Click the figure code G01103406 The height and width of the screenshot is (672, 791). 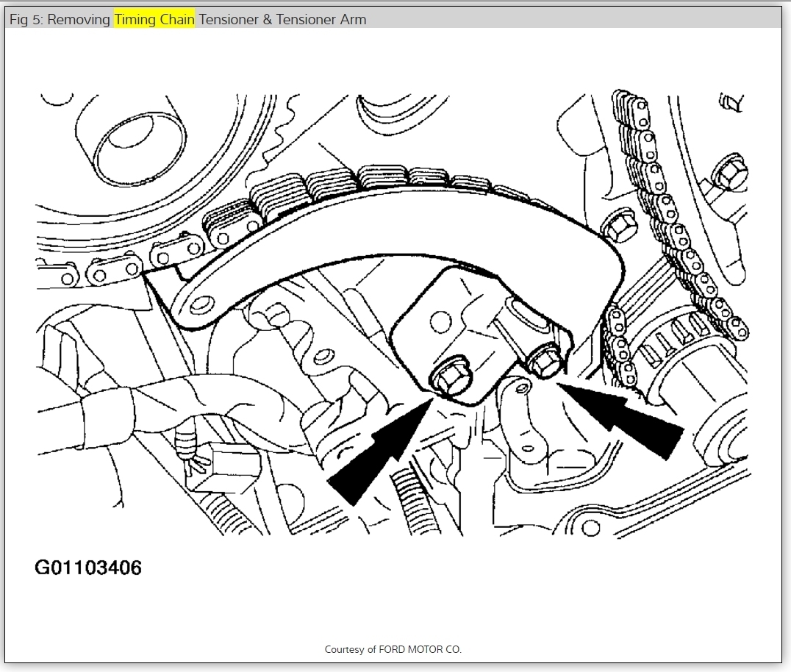[88, 568]
